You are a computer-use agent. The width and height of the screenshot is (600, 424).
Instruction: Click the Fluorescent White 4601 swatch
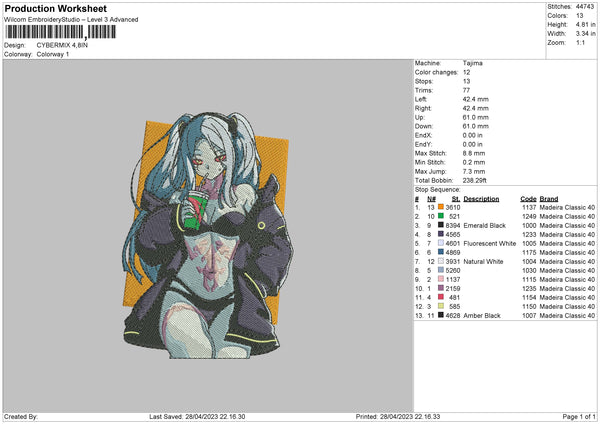pyautogui.click(x=441, y=243)
